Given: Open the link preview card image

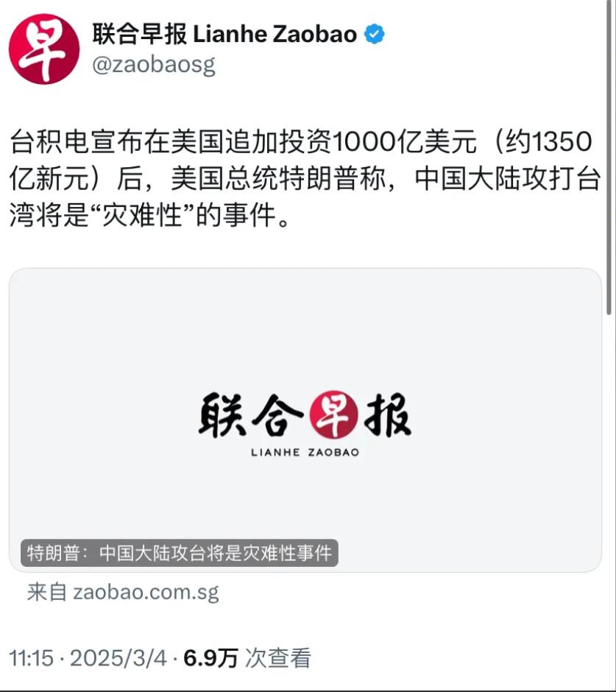Looking at the screenshot, I should point(305,420).
